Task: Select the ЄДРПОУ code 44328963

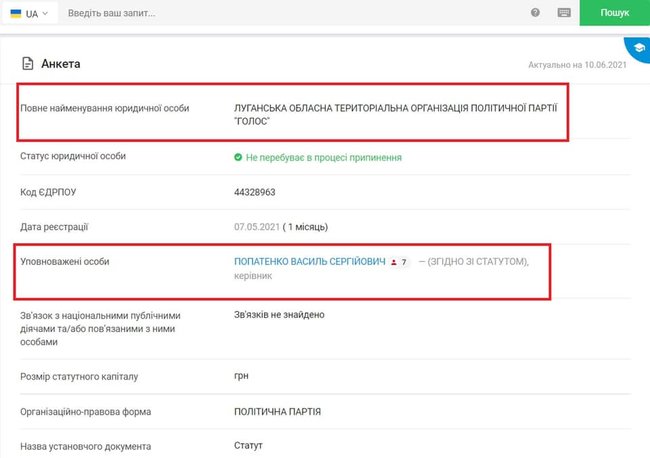Action: [x=255, y=191]
